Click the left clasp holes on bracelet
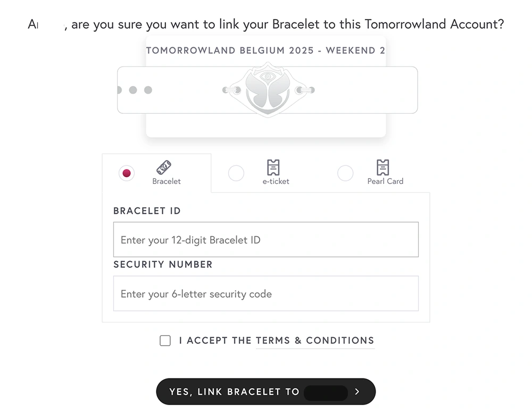532x412 pixels. coord(134,90)
